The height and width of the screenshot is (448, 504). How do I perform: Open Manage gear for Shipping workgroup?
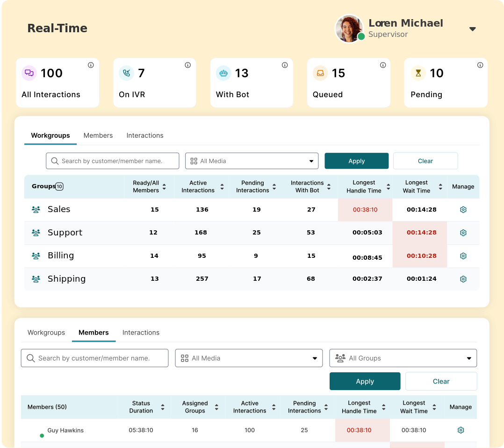463,279
